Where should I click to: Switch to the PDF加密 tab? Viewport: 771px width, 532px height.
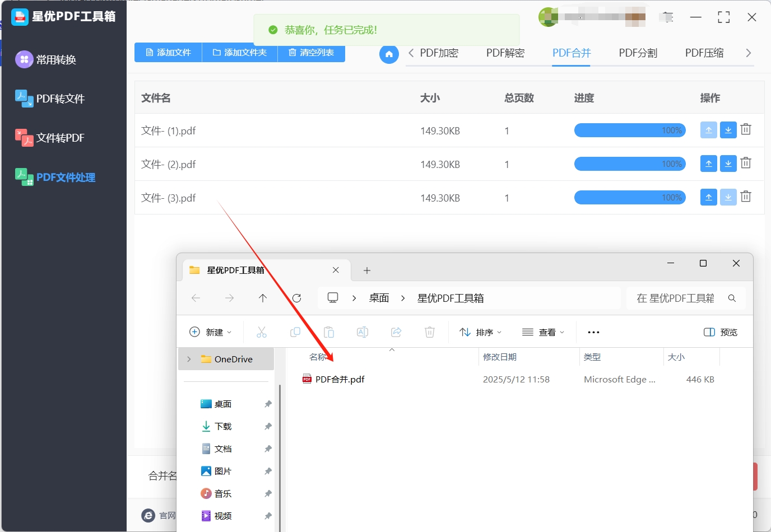tap(439, 53)
